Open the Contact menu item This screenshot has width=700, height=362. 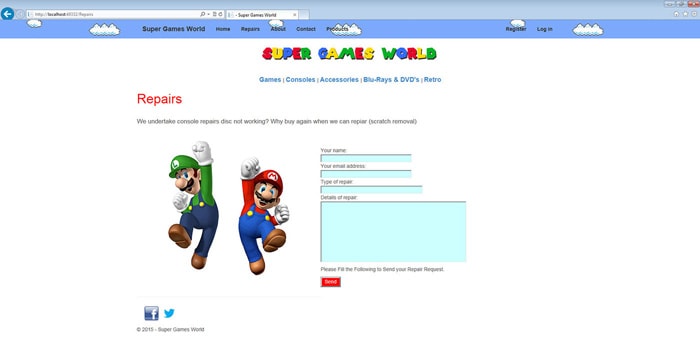[x=306, y=29]
